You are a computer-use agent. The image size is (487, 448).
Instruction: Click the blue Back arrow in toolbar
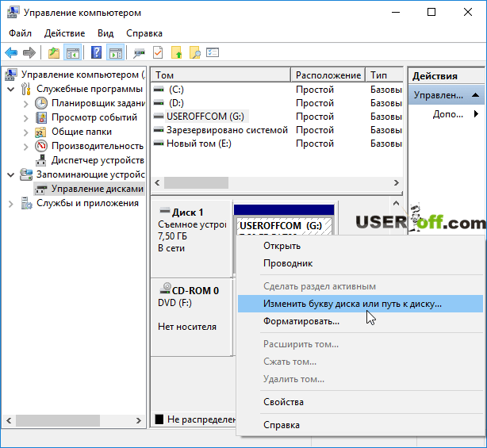point(11,52)
